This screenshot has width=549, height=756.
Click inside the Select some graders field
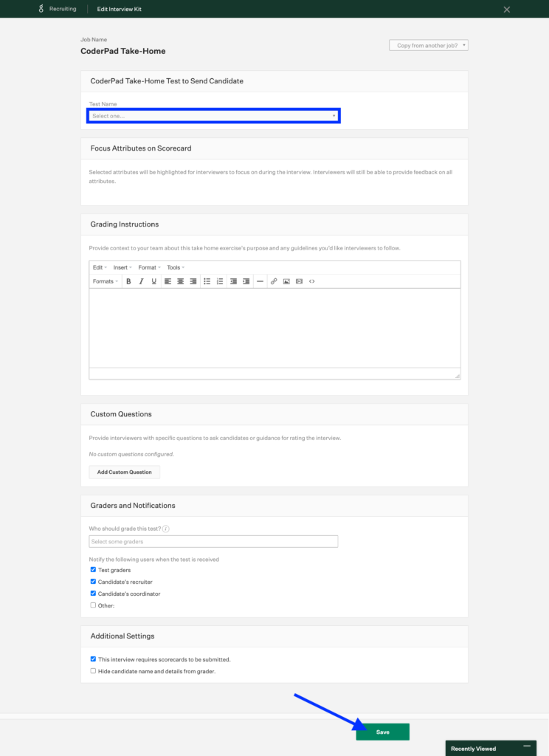(214, 541)
